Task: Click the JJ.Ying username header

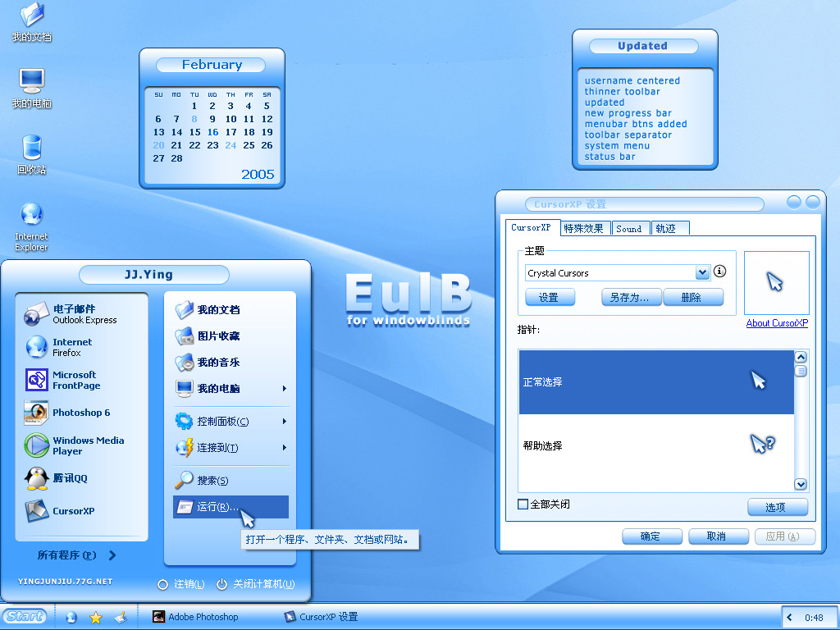Action: (x=153, y=275)
